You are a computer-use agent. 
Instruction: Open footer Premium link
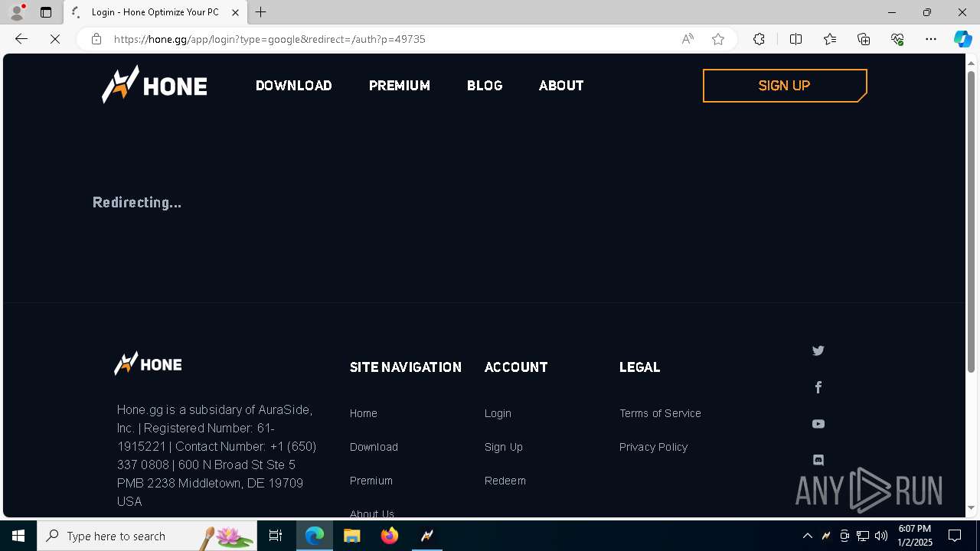coord(371,481)
